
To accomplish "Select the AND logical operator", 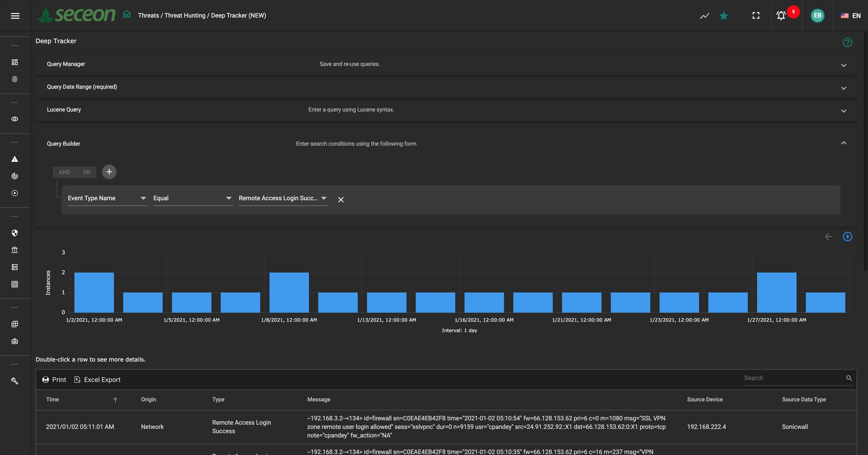I will [x=64, y=172].
